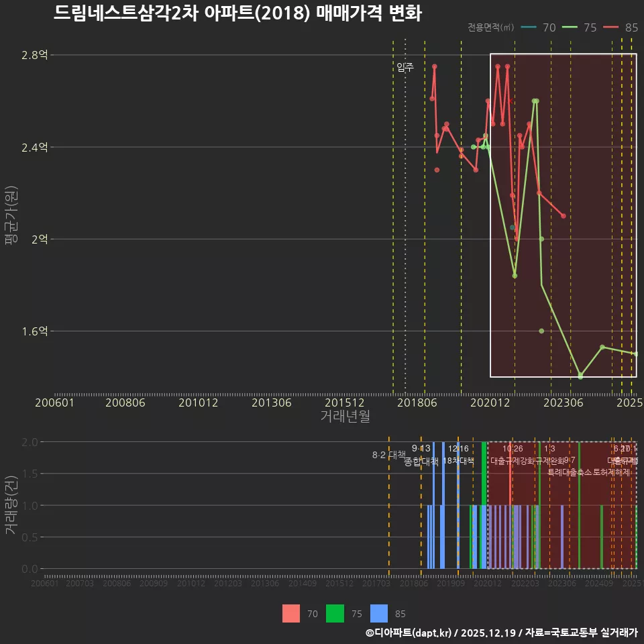Screen dimensions: 644x644
Task: Click the blue 85 swatch in the bottom legend
Action: click(x=378, y=613)
